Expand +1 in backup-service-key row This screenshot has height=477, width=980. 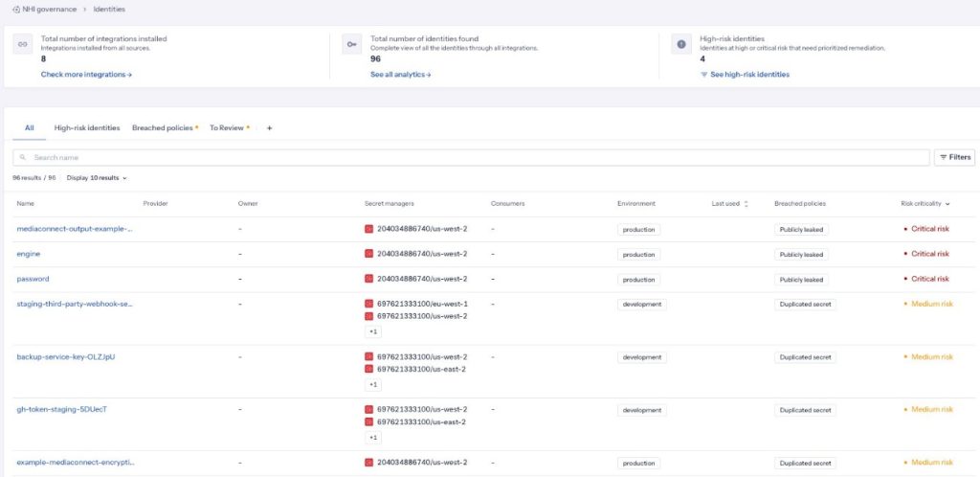click(x=373, y=384)
